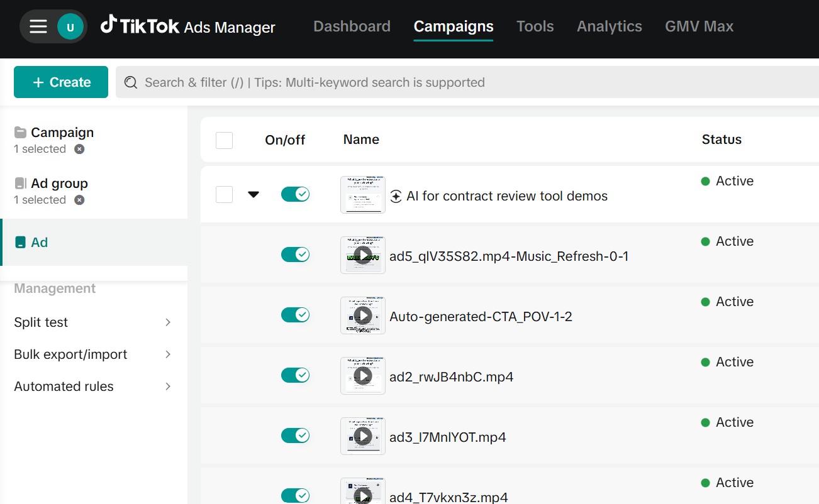Click the Campaign folder icon
The image size is (819, 504).
(x=19, y=131)
